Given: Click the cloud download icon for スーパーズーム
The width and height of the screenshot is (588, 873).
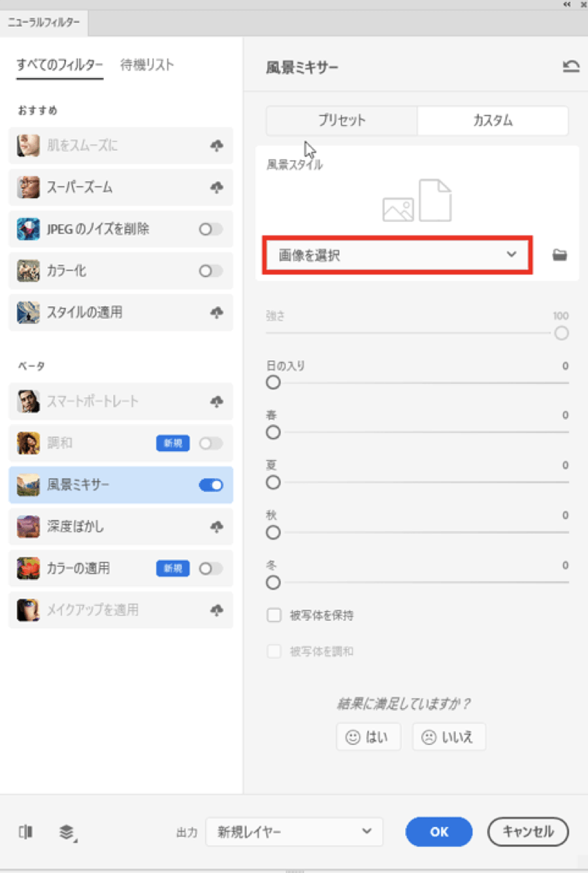Looking at the screenshot, I should 216,188.
